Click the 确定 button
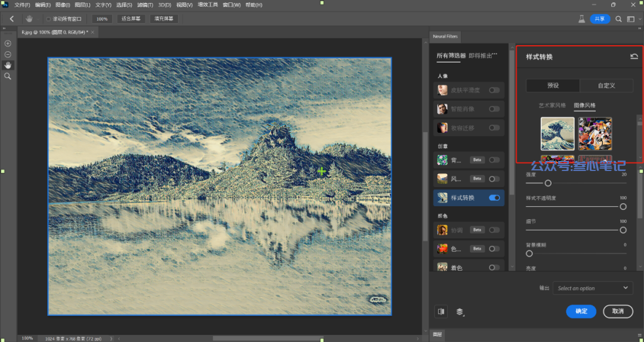This screenshot has width=644, height=342. point(581,311)
